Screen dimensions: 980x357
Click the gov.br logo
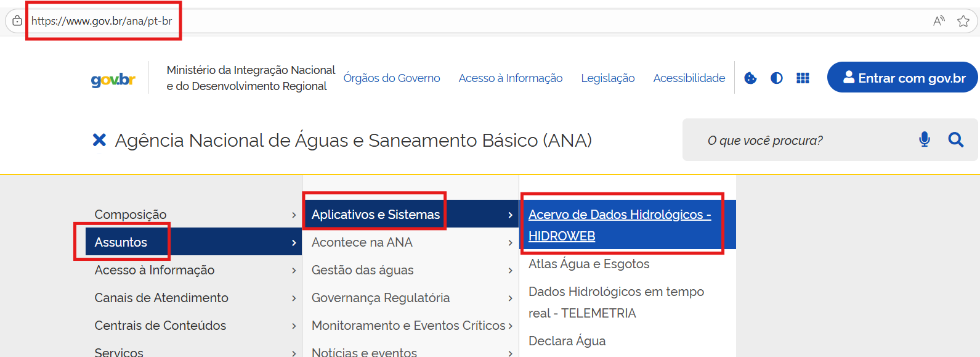(x=113, y=79)
